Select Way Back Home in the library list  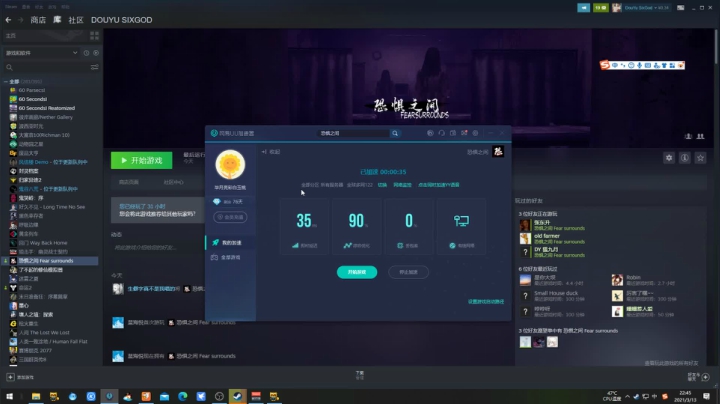(42, 243)
